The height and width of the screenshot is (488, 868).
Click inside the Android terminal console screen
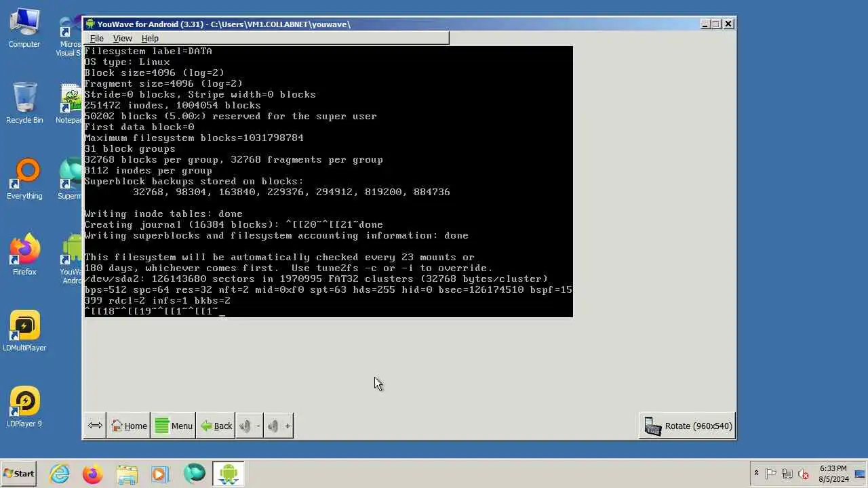tap(328, 182)
